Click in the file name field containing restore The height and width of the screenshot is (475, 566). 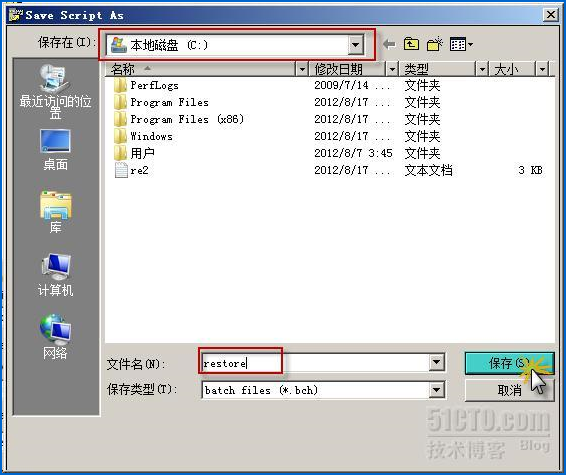[315, 362]
